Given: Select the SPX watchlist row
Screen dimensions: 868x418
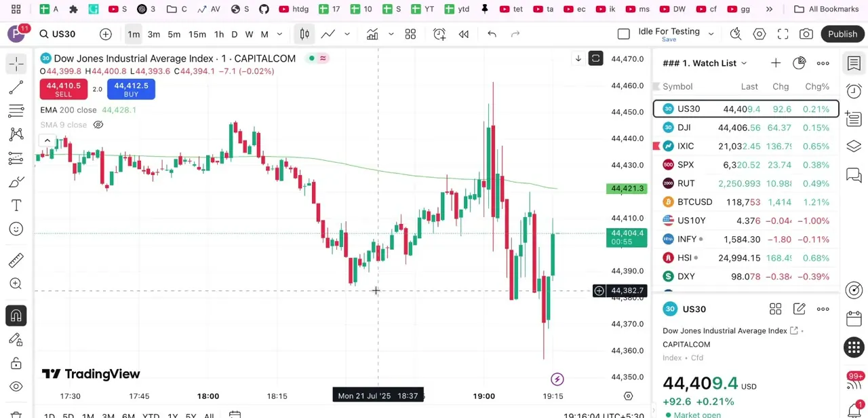Looking at the screenshot, I should coord(746,165).
